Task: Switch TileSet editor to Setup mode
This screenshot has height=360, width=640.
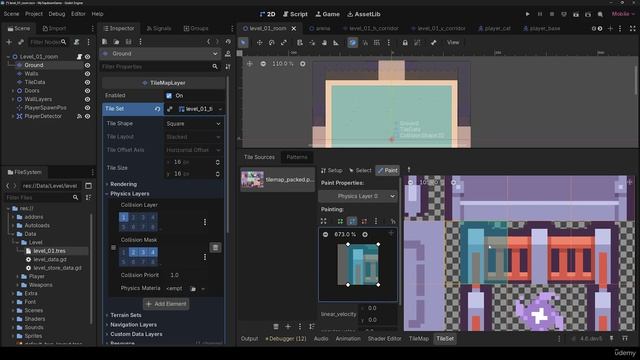Action: coord(331,170)
